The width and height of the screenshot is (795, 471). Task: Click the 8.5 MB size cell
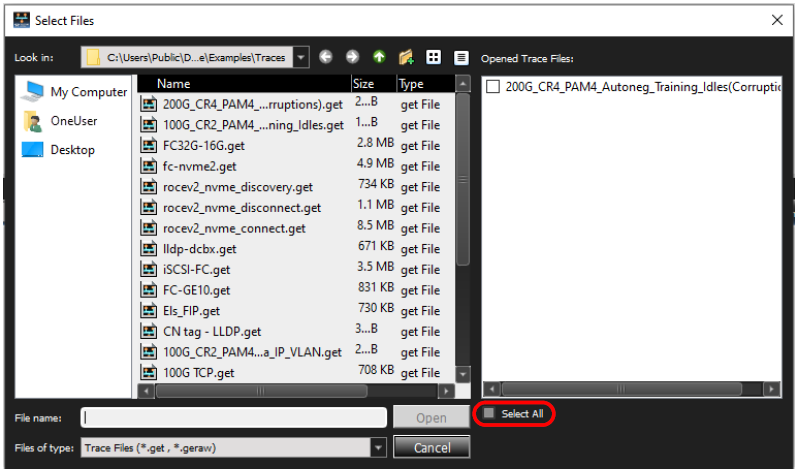[x=375, y=225]
